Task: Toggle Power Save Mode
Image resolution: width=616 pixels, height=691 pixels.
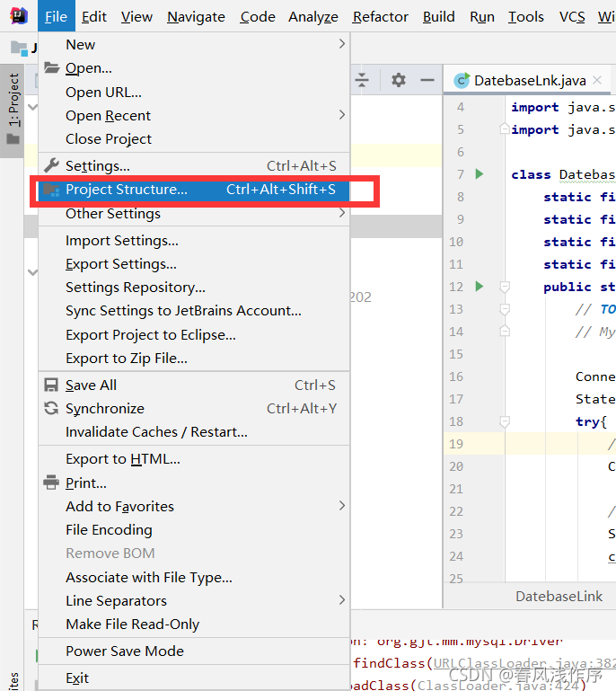Action: click(x=194, y=651)
